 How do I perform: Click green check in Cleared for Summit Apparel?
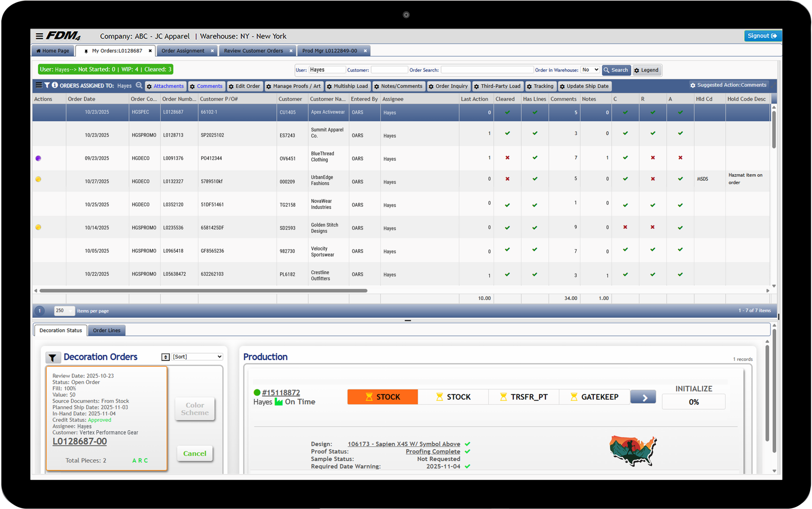[x=507, y=133]
